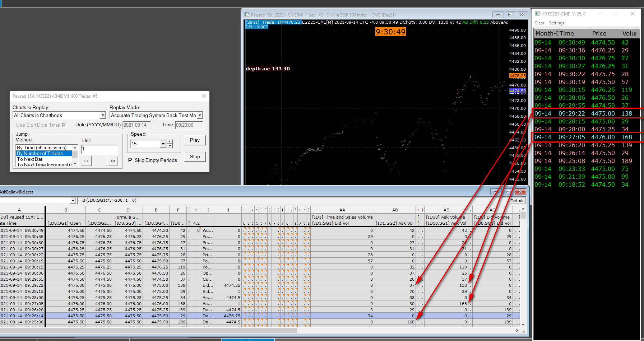644x341 pixels.
Task: Jump backward with the << button
Action: pyautogui.click(x=86, y=161)
